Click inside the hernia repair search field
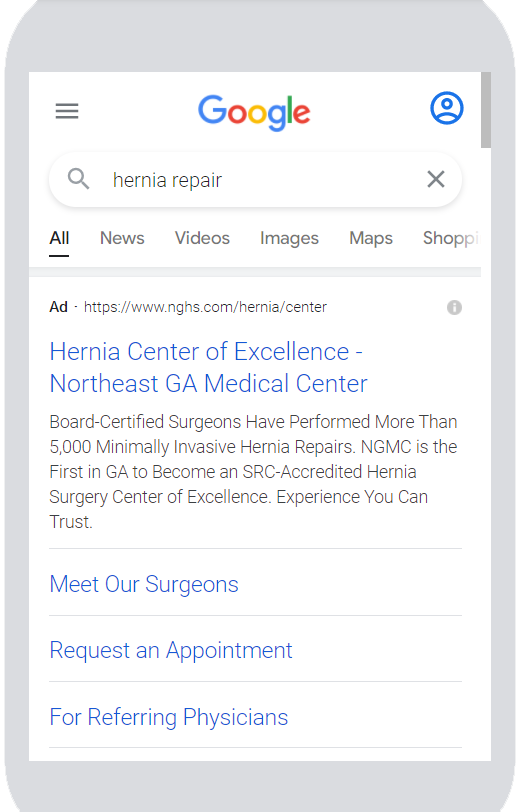Viewport: 521px width, 812px height. tap(255, 180)
